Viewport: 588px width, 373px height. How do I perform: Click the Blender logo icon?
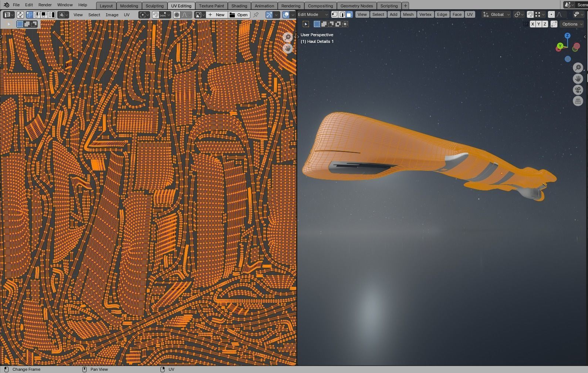[6, 5]
